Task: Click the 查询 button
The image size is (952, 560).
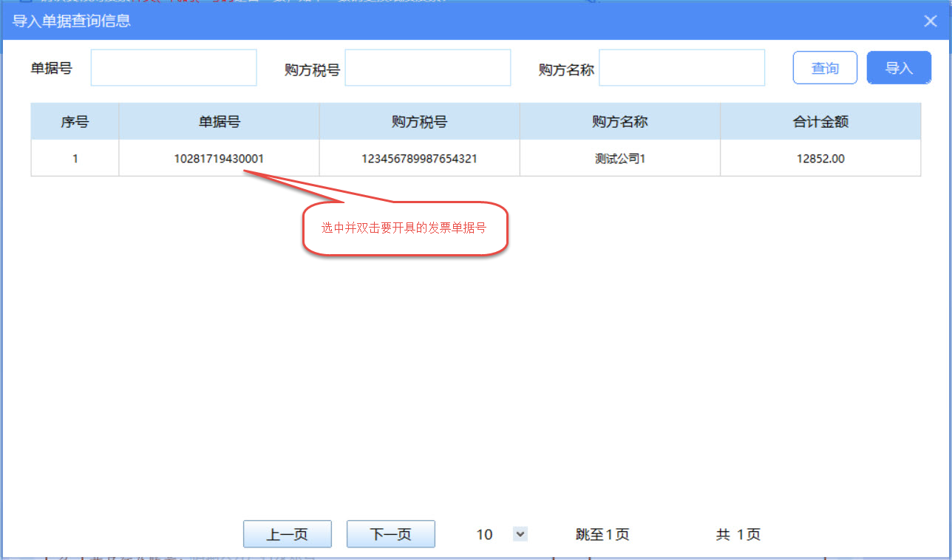Action: [825, 68]
